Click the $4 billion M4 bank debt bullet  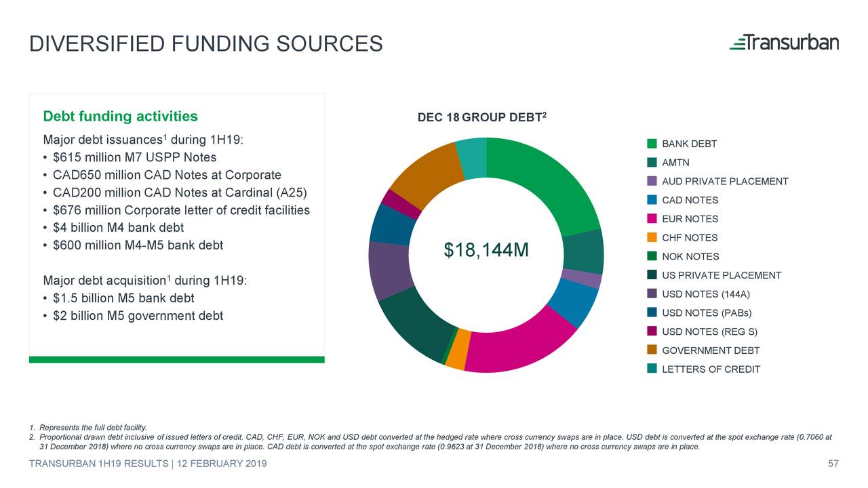(113, 228)
